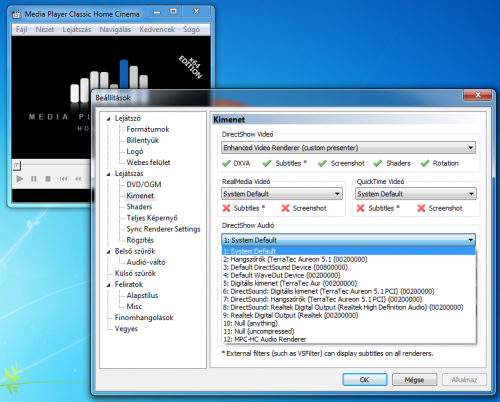Select Rögzítés in settings tree

pyautogui.click(x=140, y=240)
